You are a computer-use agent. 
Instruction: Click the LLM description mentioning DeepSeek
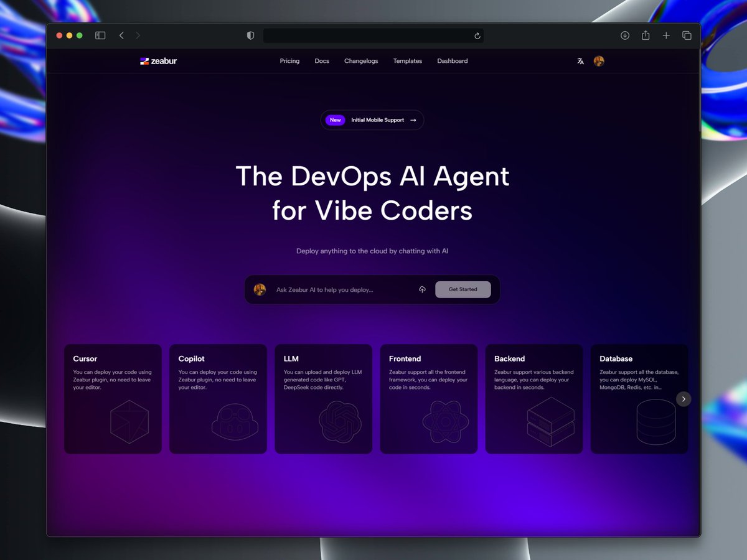coord(322,380)
